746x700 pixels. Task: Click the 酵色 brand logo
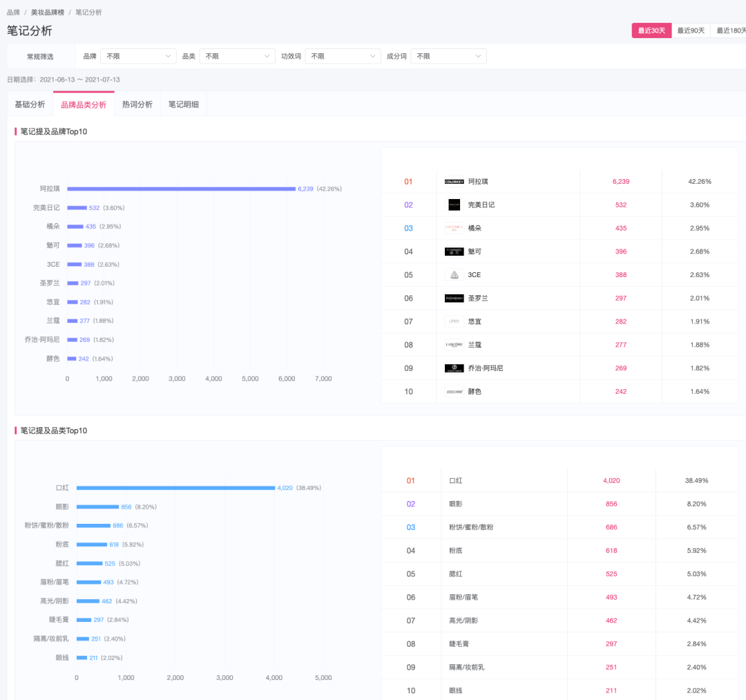pyautogui.click(x=454, y=392)
